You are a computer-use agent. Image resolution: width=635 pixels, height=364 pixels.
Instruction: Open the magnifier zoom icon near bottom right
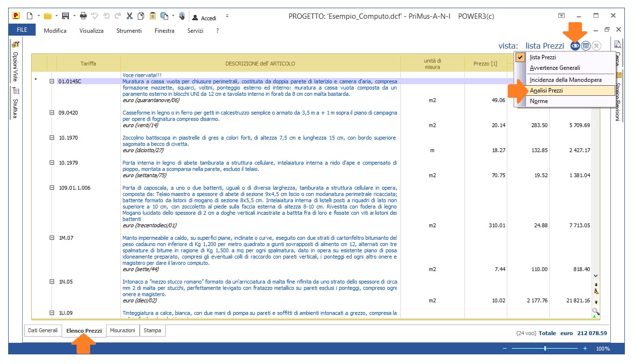[x=595, y=312]
